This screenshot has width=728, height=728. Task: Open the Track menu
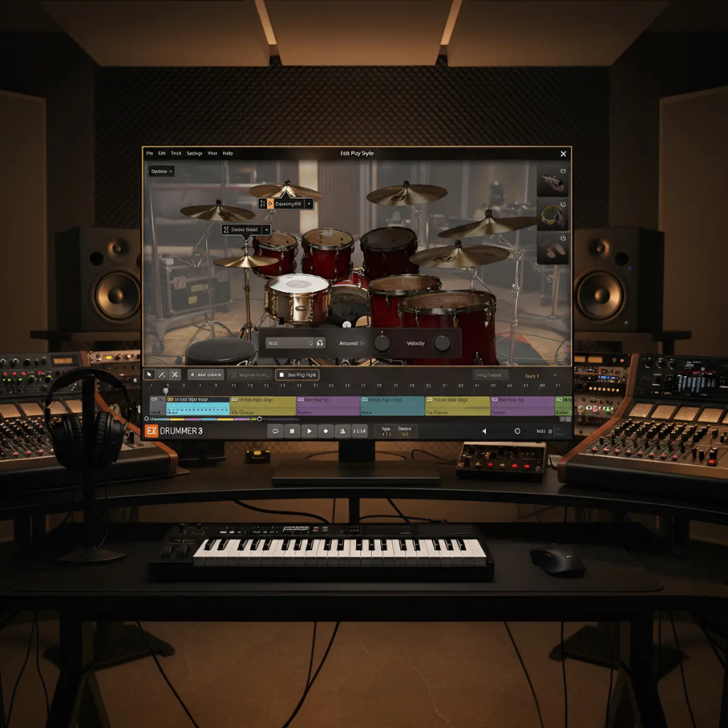pyautogui.click(x=176, y=153)
